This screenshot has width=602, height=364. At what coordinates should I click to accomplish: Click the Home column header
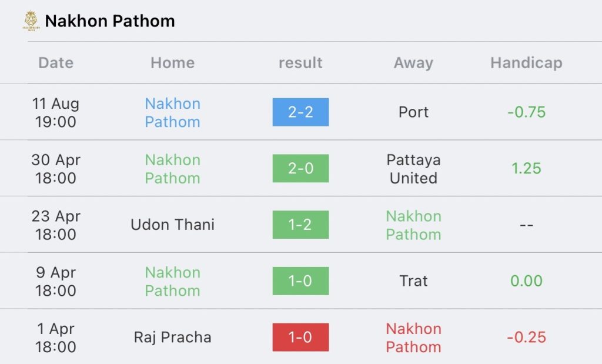pos(172,62)
